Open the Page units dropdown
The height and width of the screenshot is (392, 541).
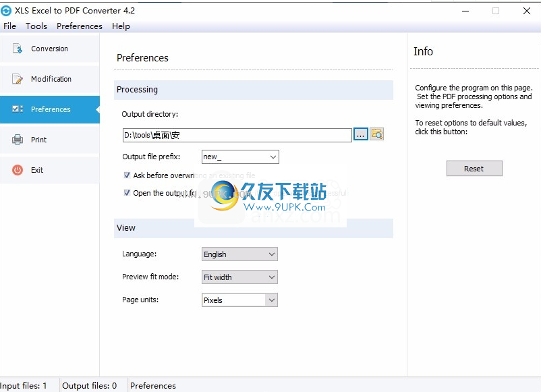pyautogui.click(x=272, y=300)
